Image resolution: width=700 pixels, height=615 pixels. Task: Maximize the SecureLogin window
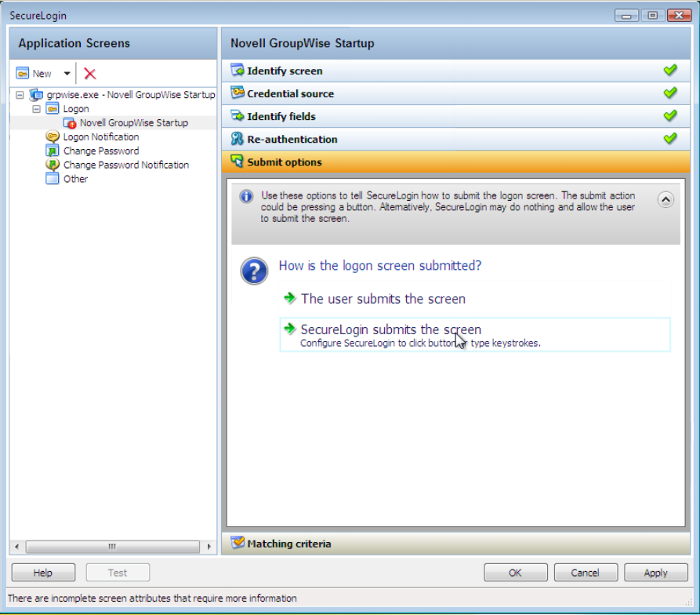(x=652, y=16)
